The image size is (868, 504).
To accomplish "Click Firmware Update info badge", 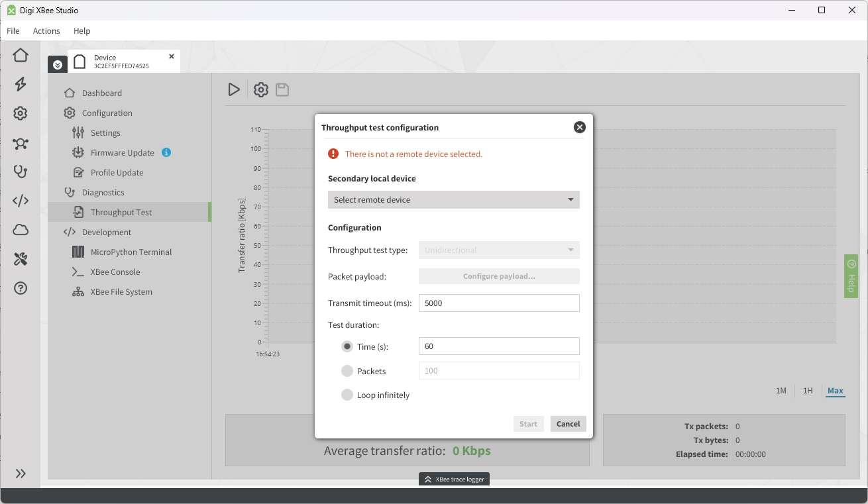I will pos(166,152).
